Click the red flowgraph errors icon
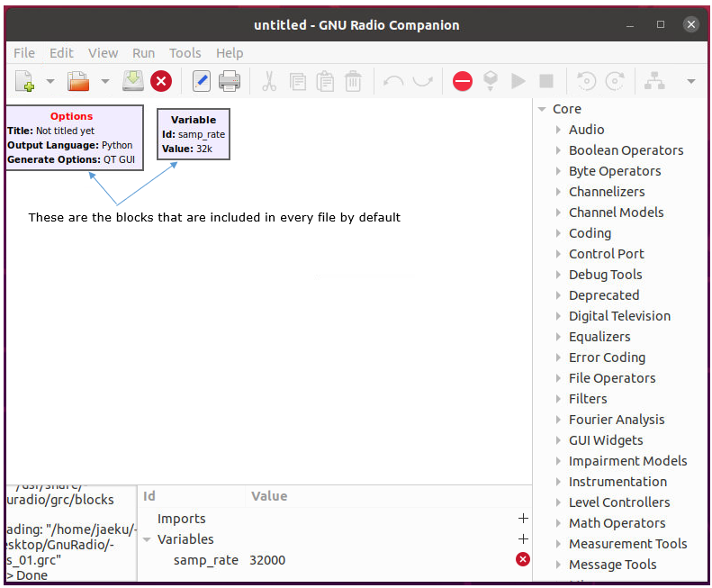The width and height of the screenshot is (712, 588). point(463,81)
